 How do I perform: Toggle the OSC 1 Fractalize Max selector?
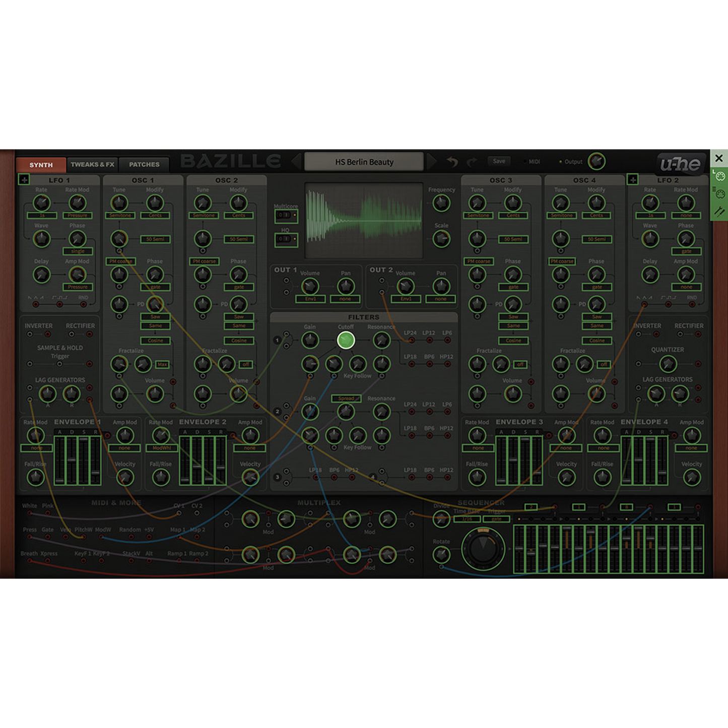162,364
